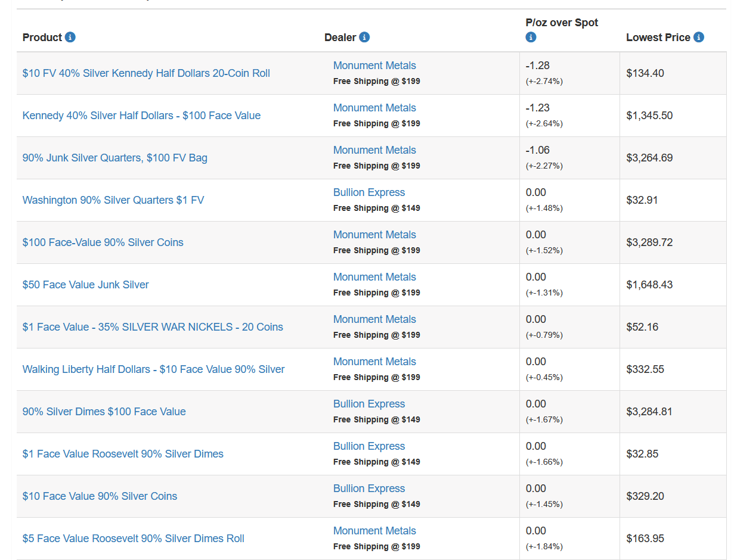View Walking Liberty Half Dollars $10 Face Value
734x560 pixels.
coord(154,369)
